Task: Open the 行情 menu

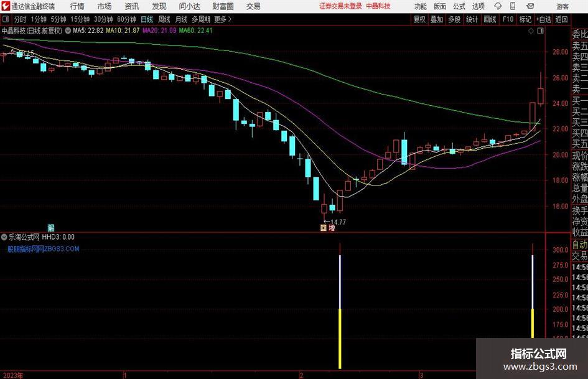Action: pos(77,6)
